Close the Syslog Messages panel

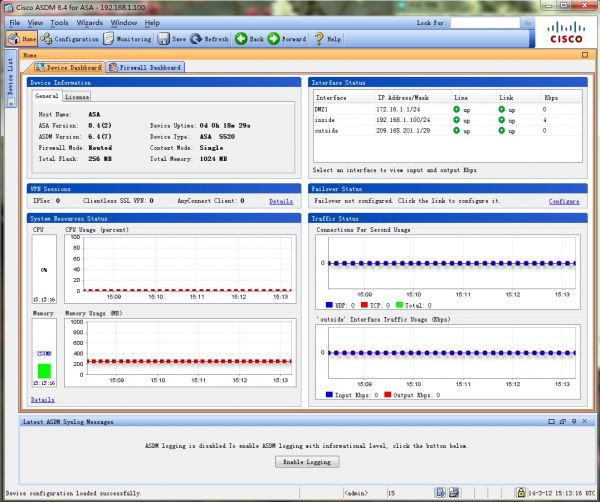[x=585, y=421]
